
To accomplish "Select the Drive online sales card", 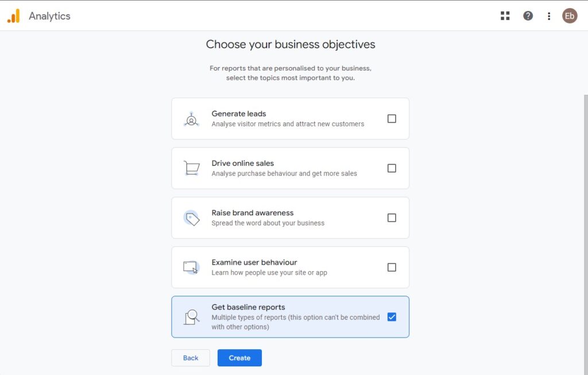I will click(290, 168).
